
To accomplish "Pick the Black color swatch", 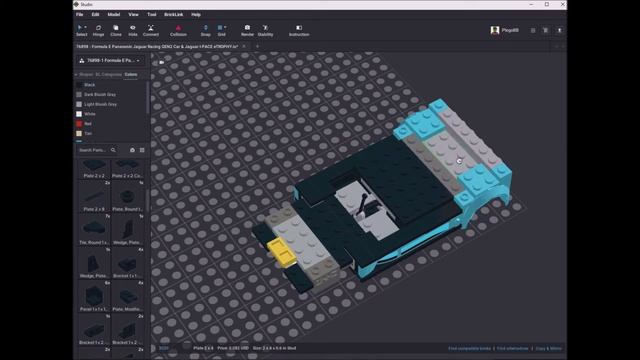I will tap(79, 85).
